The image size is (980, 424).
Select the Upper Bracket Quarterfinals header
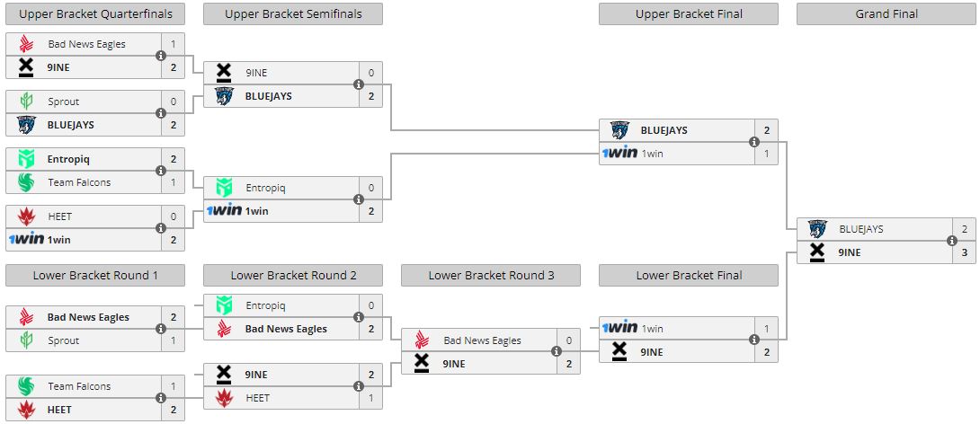[x=95, y=13]
